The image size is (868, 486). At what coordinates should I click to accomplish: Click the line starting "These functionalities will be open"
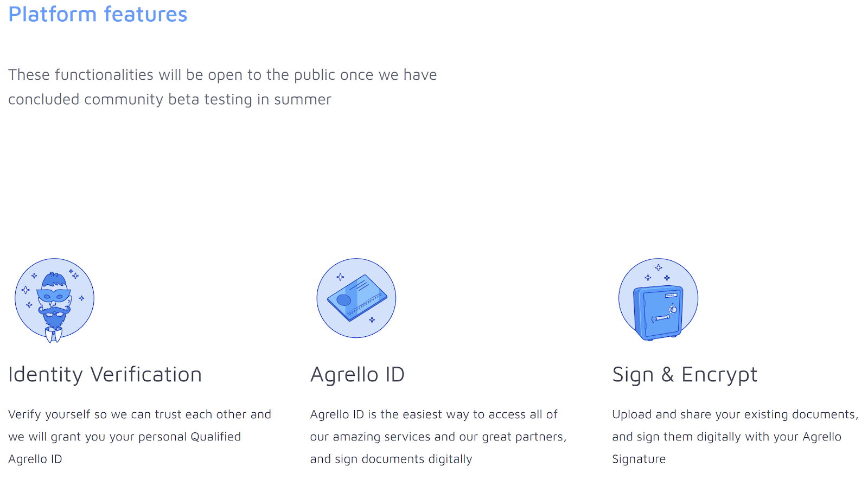coord(222,75)
